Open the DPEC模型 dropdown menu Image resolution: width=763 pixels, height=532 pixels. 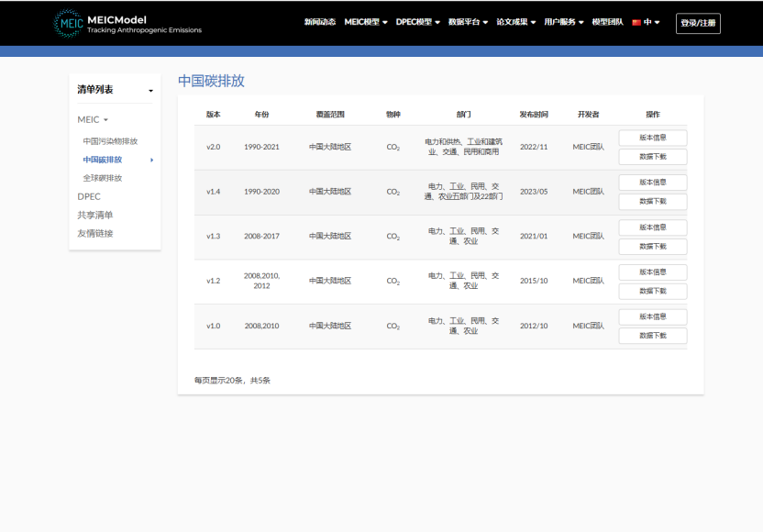pyautogui.click(x=418, y=23)
